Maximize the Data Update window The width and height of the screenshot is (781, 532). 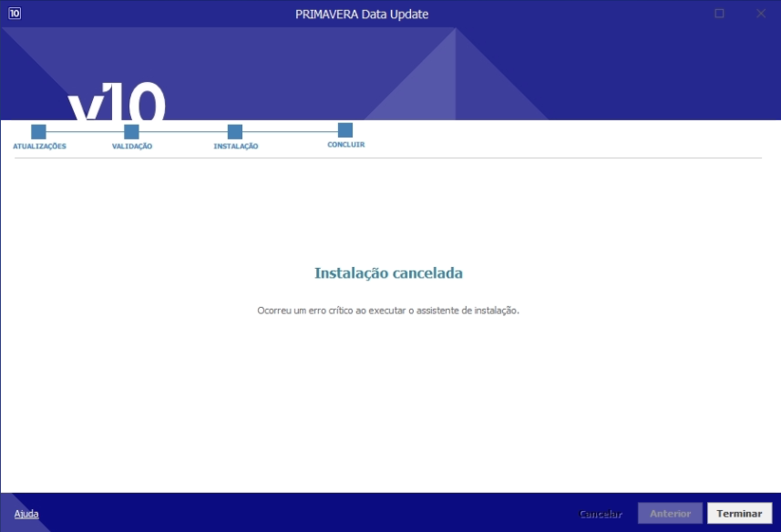click(719, 14)
